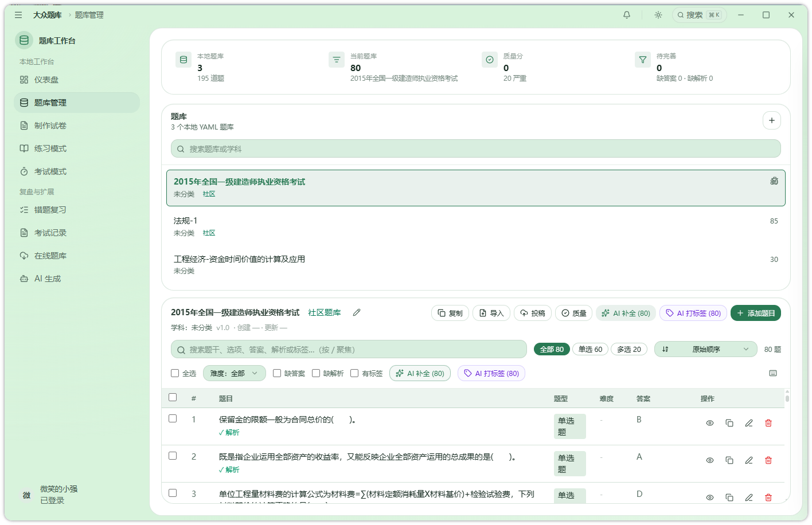This screenshot has height=525, width=812.
Task: Toggle the light theme sun icon
Action: point(658,15)
